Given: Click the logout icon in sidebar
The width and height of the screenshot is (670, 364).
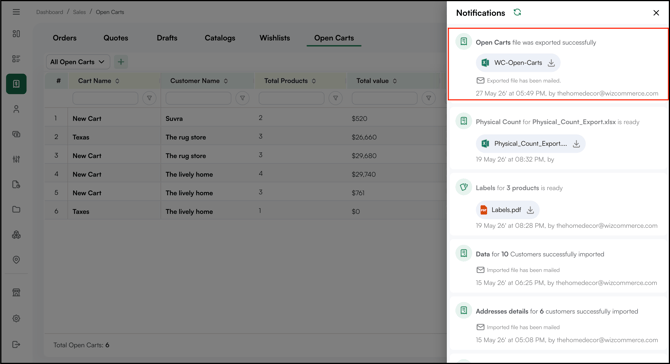Looking at the screenshot, I should 16,344.
